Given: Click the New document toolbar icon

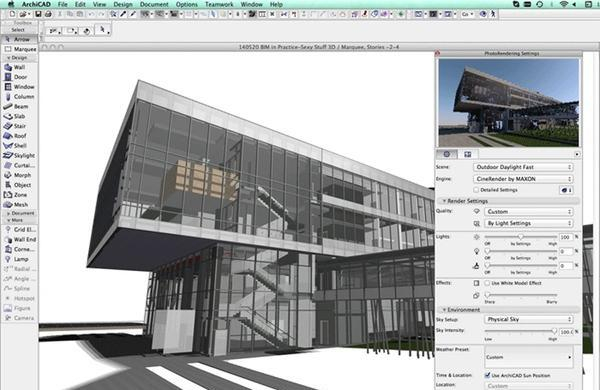Looking at the screenshot, I should pos(12,14).
